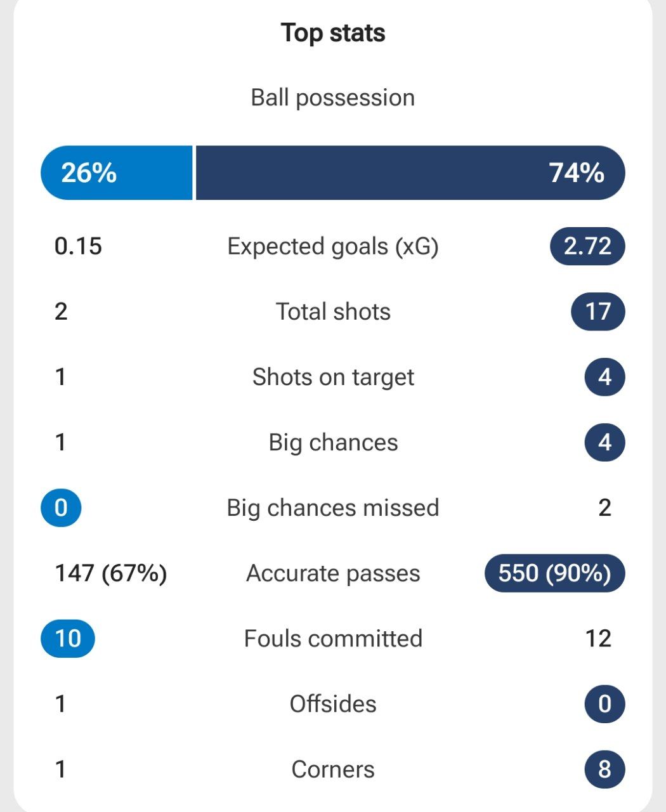Screen dimensions: 666x812
Task: Click the 74% possession bar segment
Action: click(x=410, y=173)
